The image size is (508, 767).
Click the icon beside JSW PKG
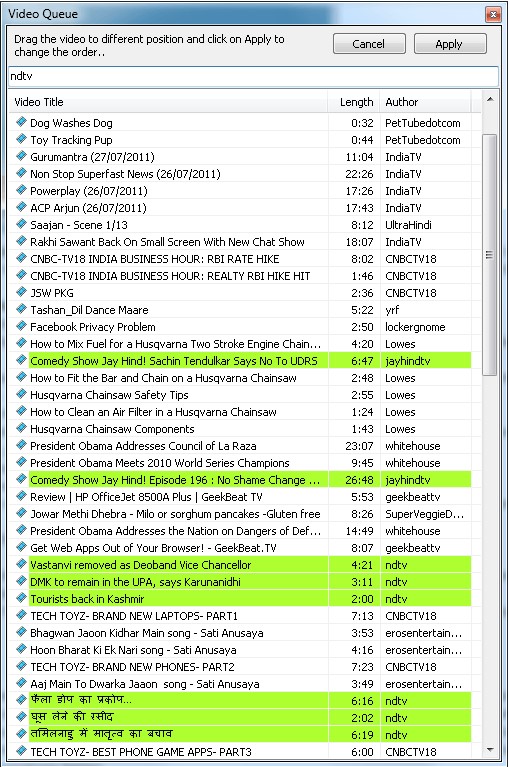tap(21, 292)
